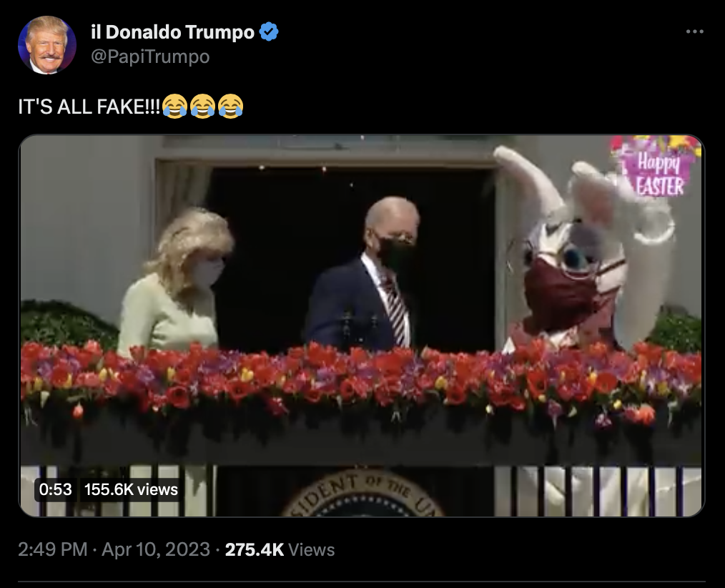725x588 pixels.
Task: Click the man in navy suit in video
Action: 365,278
